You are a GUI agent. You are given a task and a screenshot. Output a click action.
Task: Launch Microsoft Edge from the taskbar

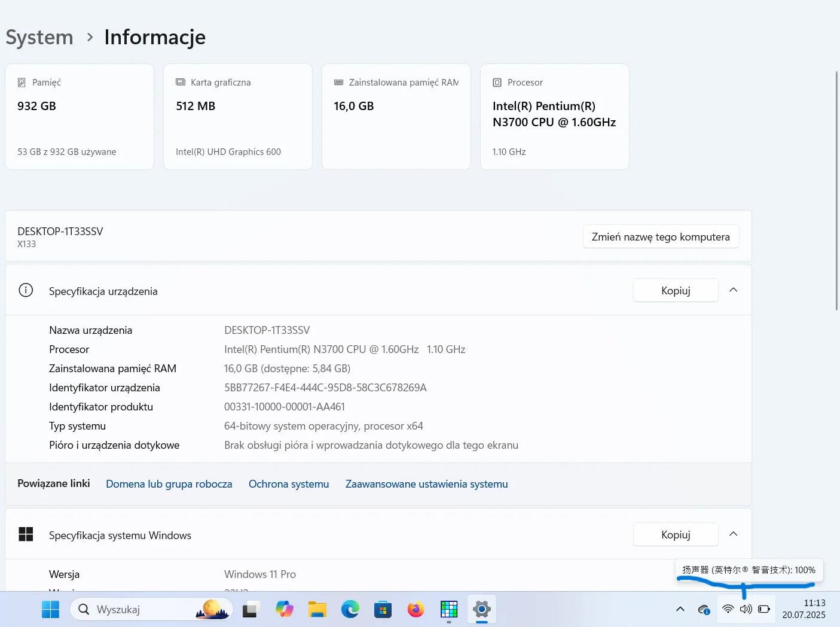[350, 610]
